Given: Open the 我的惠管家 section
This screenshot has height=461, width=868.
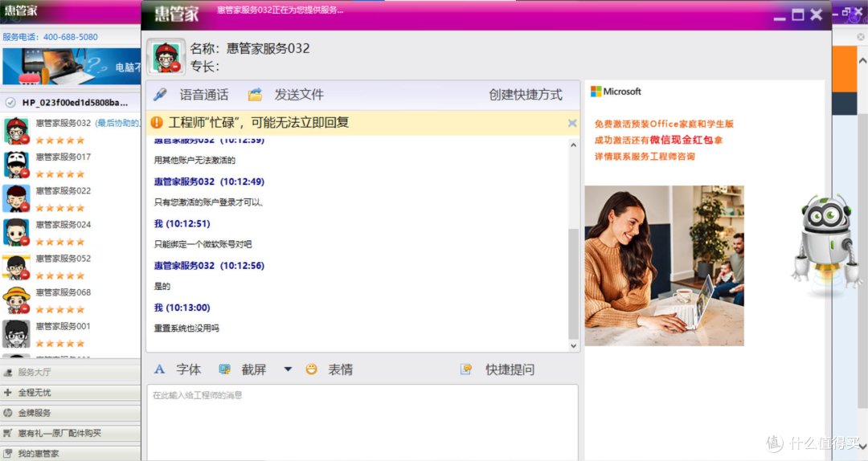Looking at the screenshot, I should pyautogui.click(x=70, y=453).
